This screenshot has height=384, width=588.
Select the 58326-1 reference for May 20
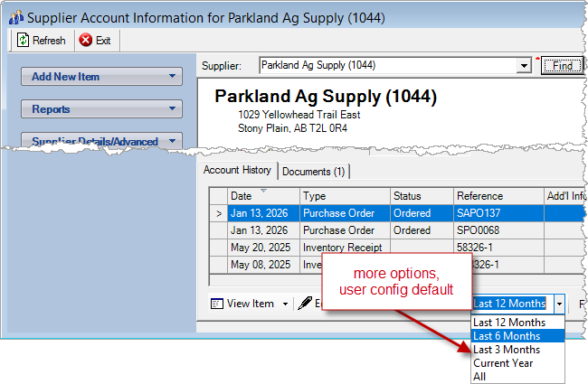pos(498,248)
